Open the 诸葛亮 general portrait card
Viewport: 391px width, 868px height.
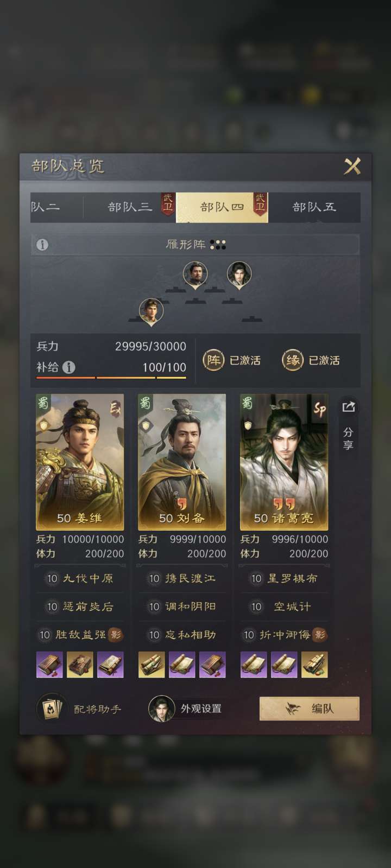coord(284,462)
